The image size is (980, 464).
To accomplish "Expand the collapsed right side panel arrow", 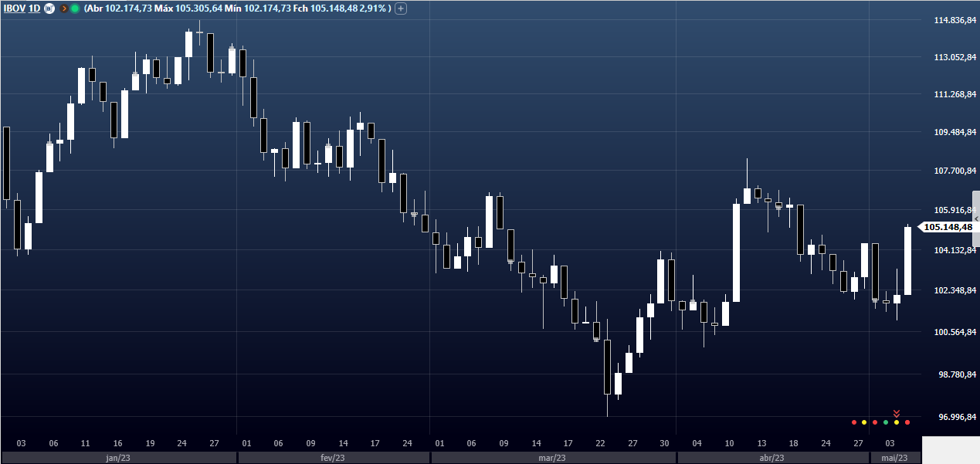I will point(976,219).
